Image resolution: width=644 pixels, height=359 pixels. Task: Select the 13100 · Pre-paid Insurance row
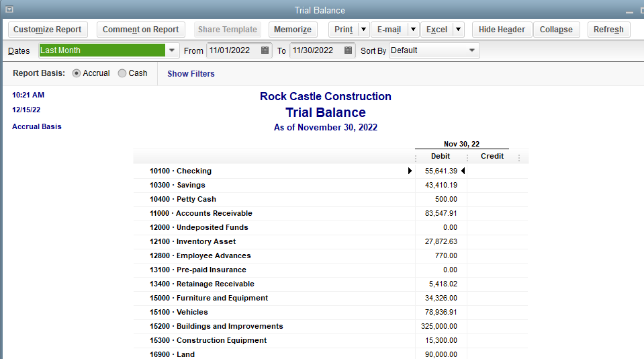coord(330,270)
